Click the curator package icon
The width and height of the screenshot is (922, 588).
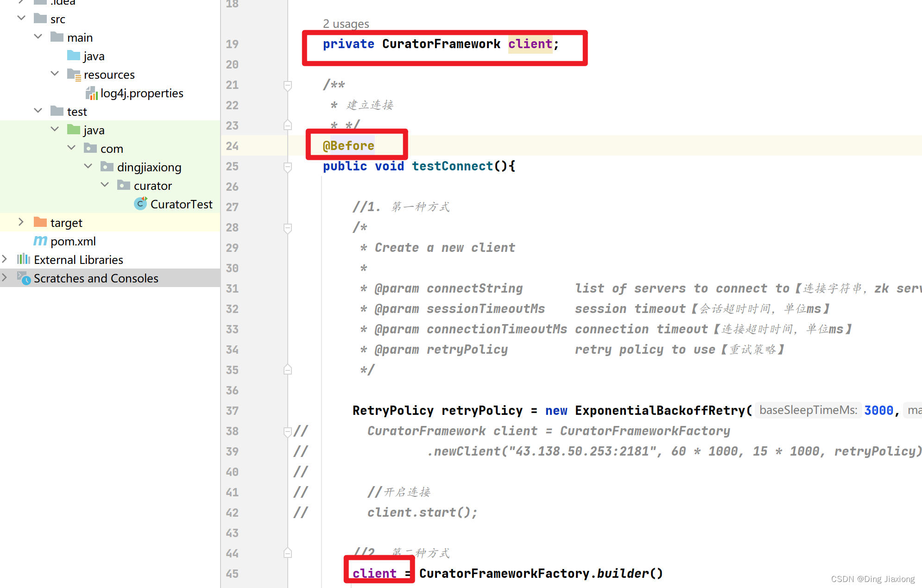124,185
